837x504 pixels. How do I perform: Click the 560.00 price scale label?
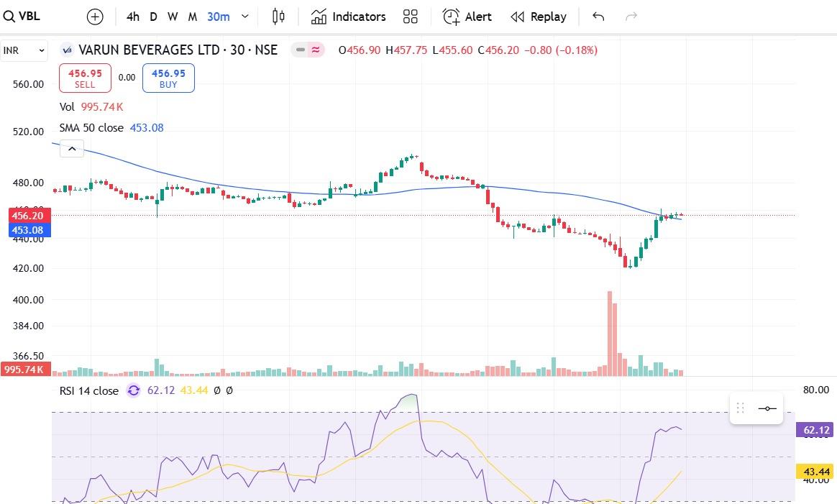point(28,84)
